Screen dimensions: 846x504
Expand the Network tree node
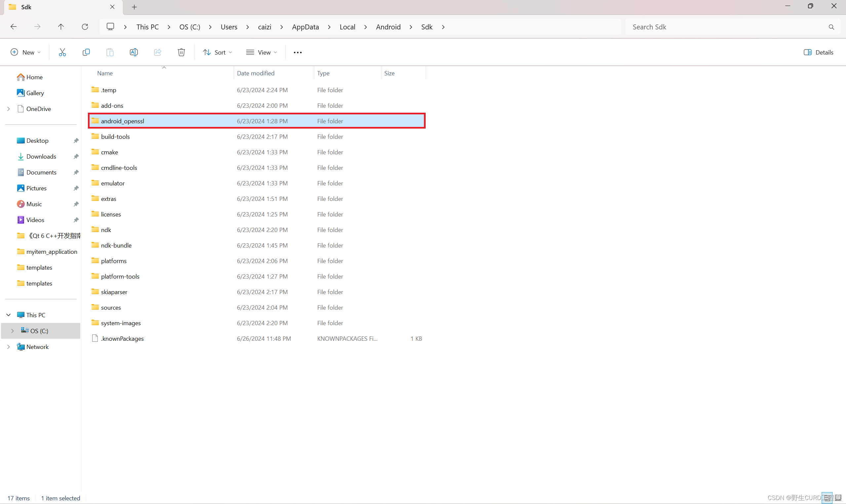pyautogui.click(x=9, y=347)
